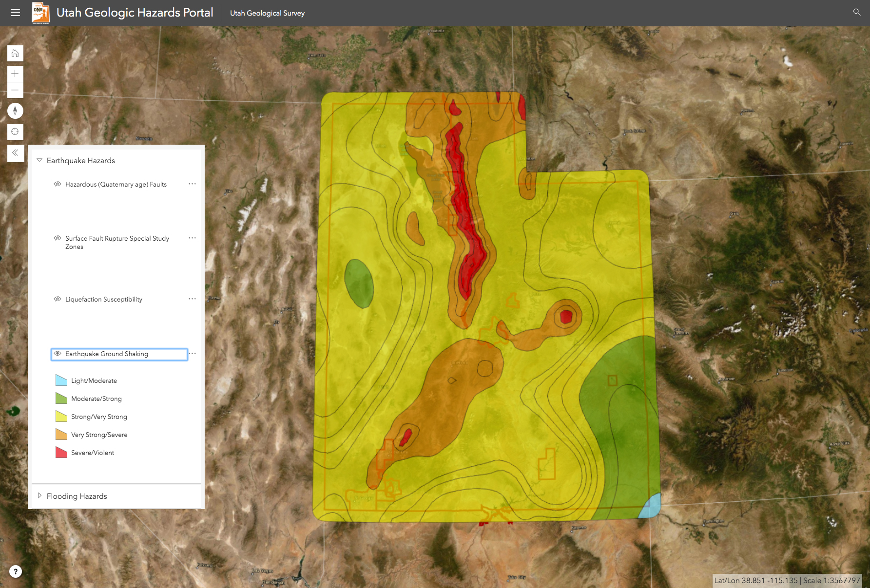Hide the Liquefaction Susceptibility layer
This screenshot has height=588, width=870.
(x=57, y=299)
